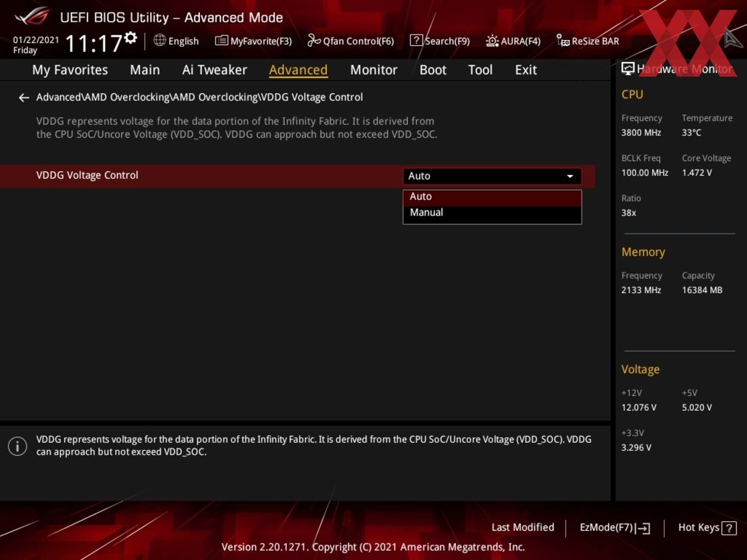The image size is (747, 560).
Task: Click CPU frequency value 3800 MHz
Action: (641, 133)
